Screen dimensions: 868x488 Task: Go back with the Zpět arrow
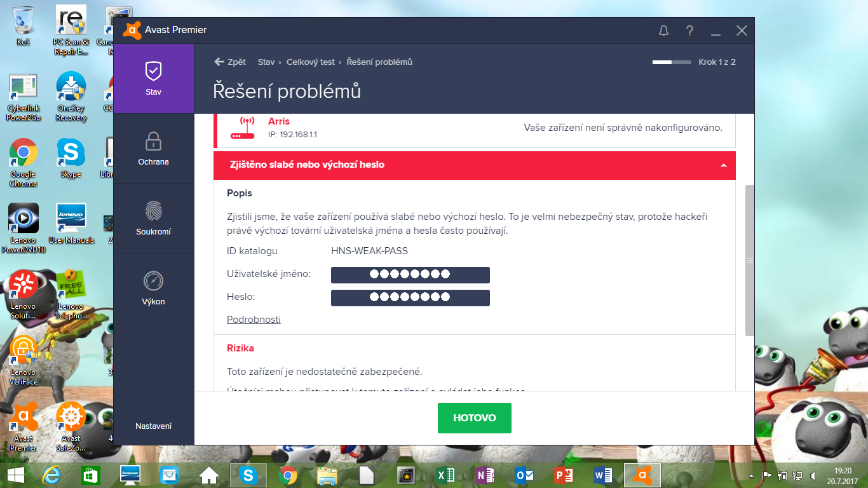pyautogui.click(x=219, y=62)
